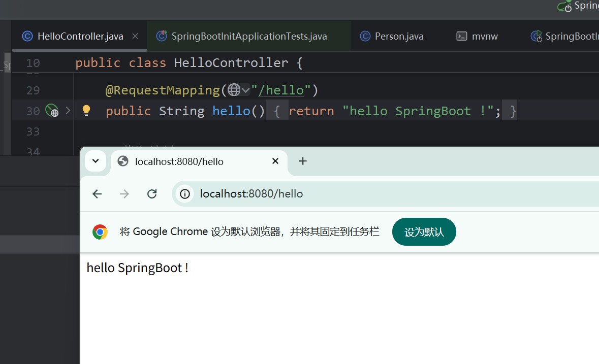Click the Spring run configuration icon at top right

coord(564,6)
